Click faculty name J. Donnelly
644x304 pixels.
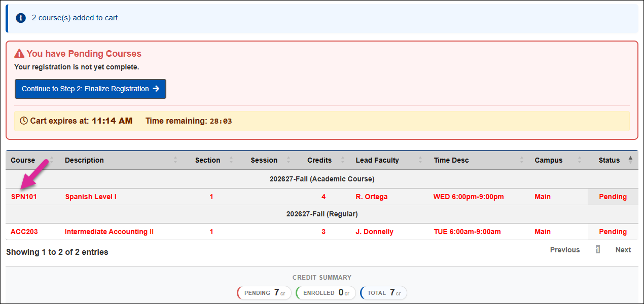tap(375, 232)
